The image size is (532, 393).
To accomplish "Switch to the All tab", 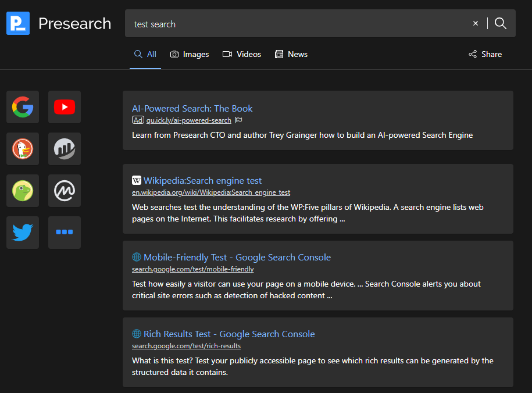I will pyautogui.click(x=145, y=54).
